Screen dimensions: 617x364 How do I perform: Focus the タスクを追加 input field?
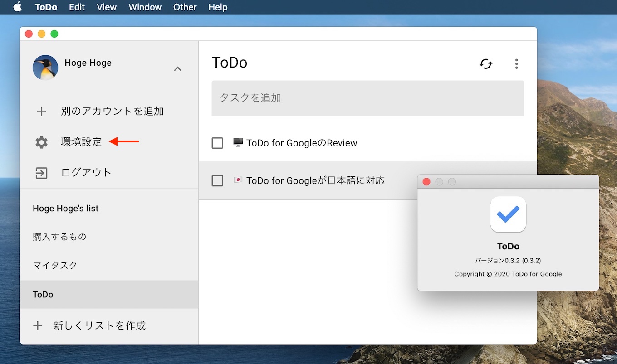click(x=368, y=98)
